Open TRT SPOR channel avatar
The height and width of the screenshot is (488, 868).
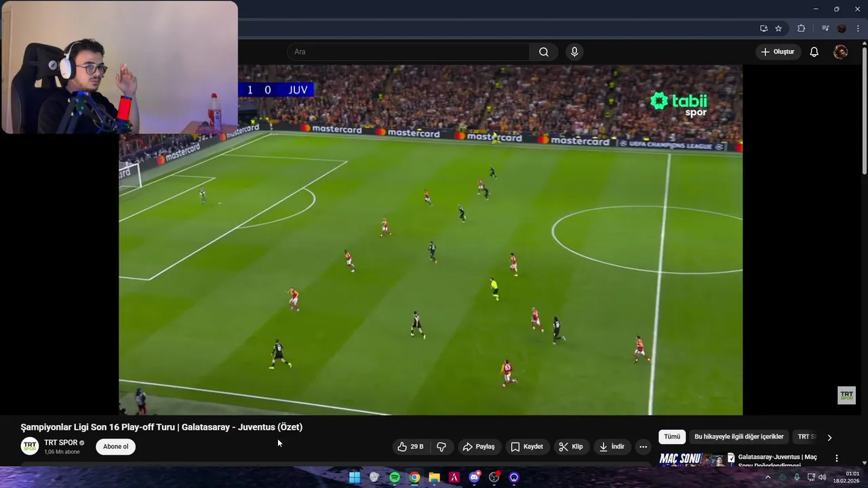pos(30,446)
